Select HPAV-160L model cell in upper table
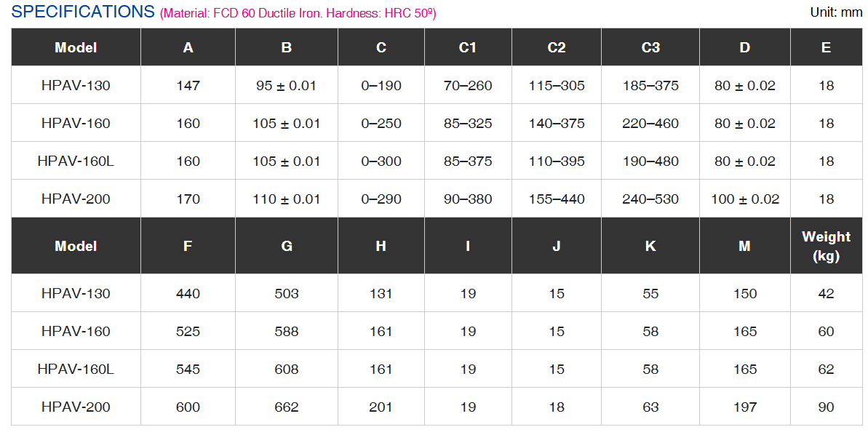The height and width of the screenshot is (435, 868). pos(76,161)
